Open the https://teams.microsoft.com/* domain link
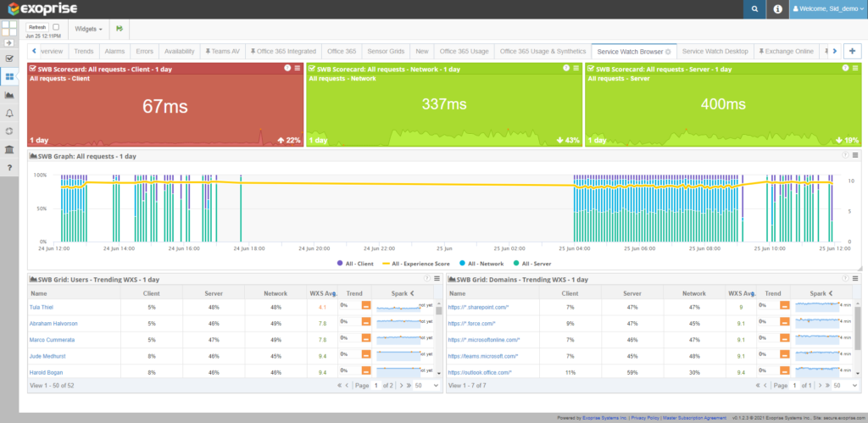 click(x=482, y=356)
